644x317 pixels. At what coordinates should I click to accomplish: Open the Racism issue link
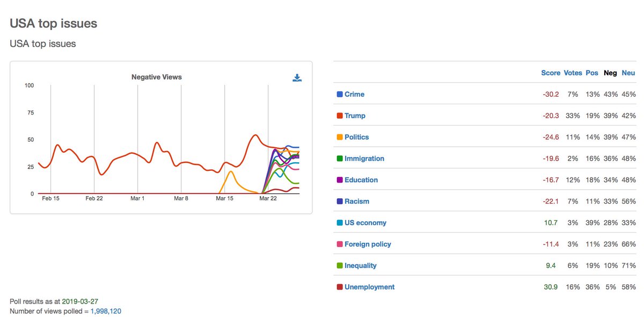coord(357,201)
